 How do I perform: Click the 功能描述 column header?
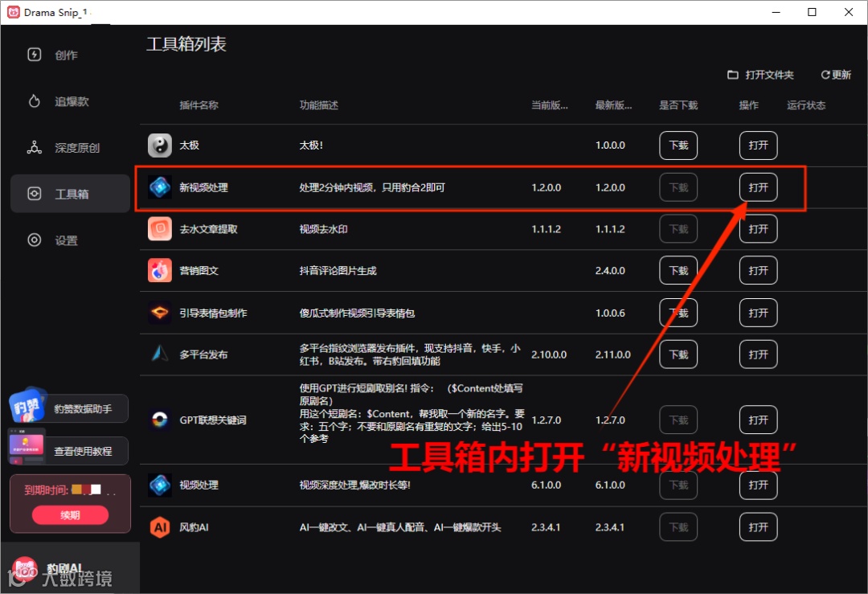point(319,105)
